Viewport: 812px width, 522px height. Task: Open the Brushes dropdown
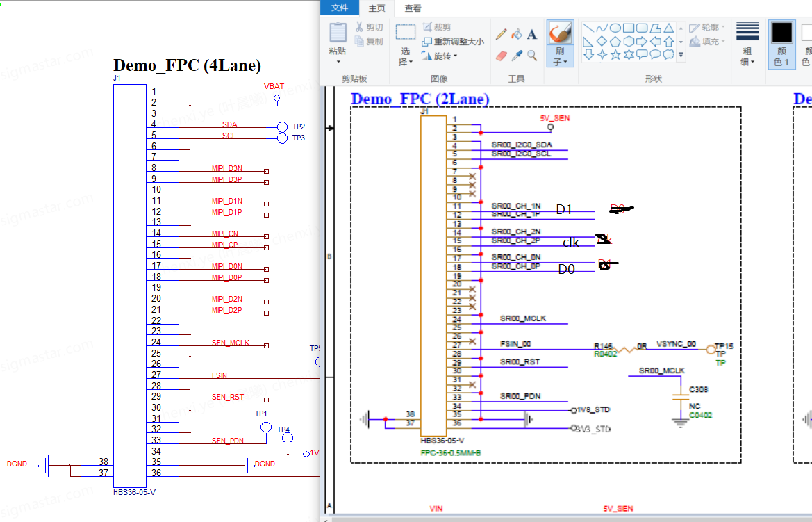tap(560, 44)
